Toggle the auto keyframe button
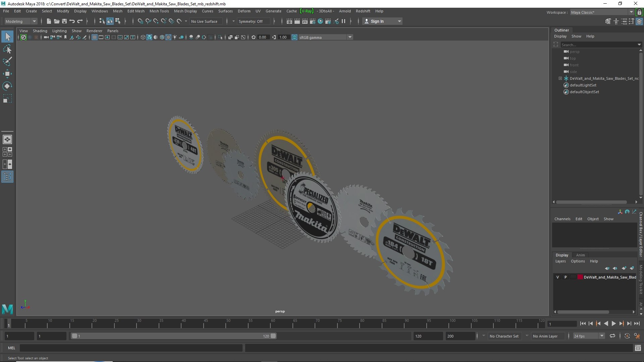 click(627, 336)
